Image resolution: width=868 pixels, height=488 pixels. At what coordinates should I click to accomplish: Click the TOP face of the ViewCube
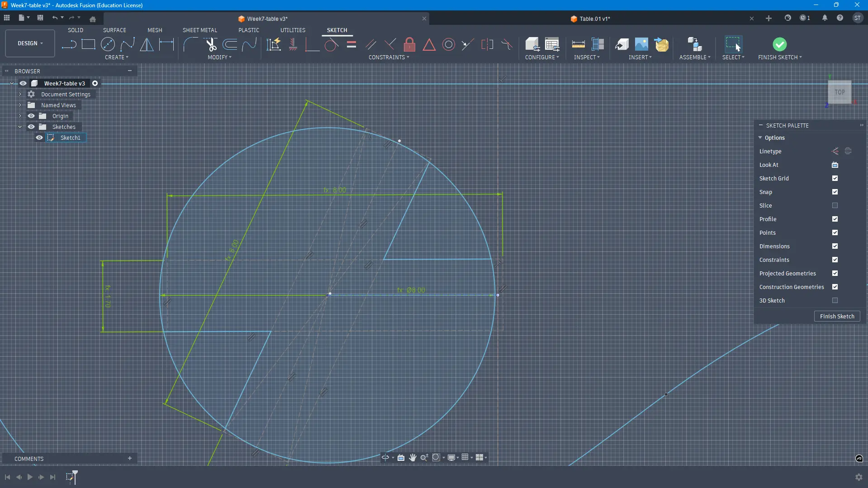(x=840, y=92)
